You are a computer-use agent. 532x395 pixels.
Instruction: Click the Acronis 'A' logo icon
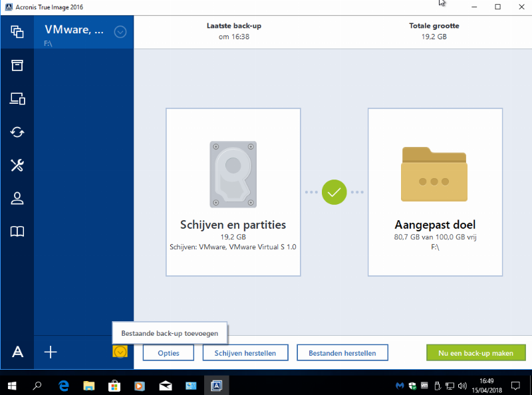17,352
